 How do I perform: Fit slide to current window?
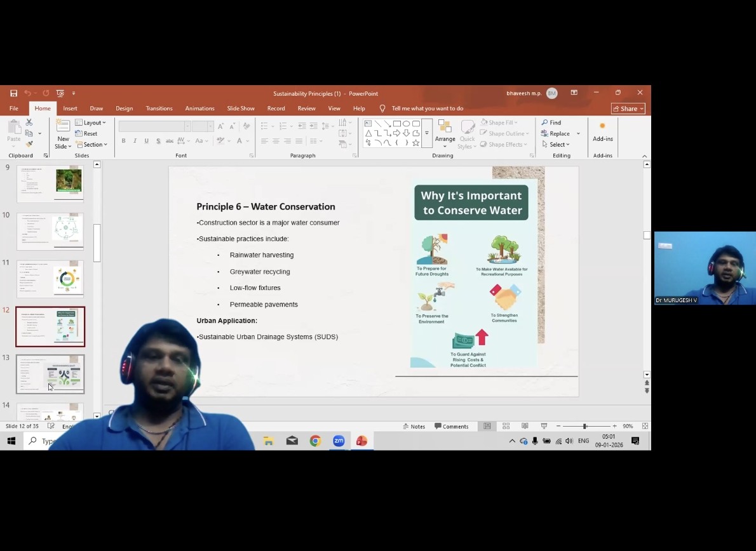coord(645,426)
